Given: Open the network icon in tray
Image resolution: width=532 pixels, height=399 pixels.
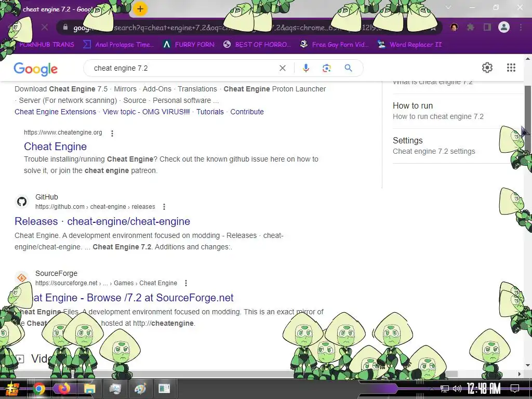Looking at the screenshot, I should (445, 389).
